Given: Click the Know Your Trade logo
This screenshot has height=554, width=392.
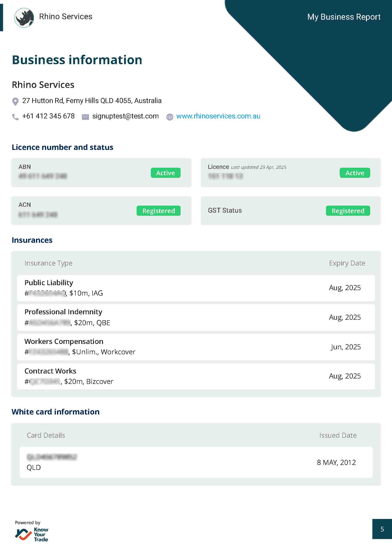Looking at the screenshot, I should pyautogui.click(x=32, y=534).
